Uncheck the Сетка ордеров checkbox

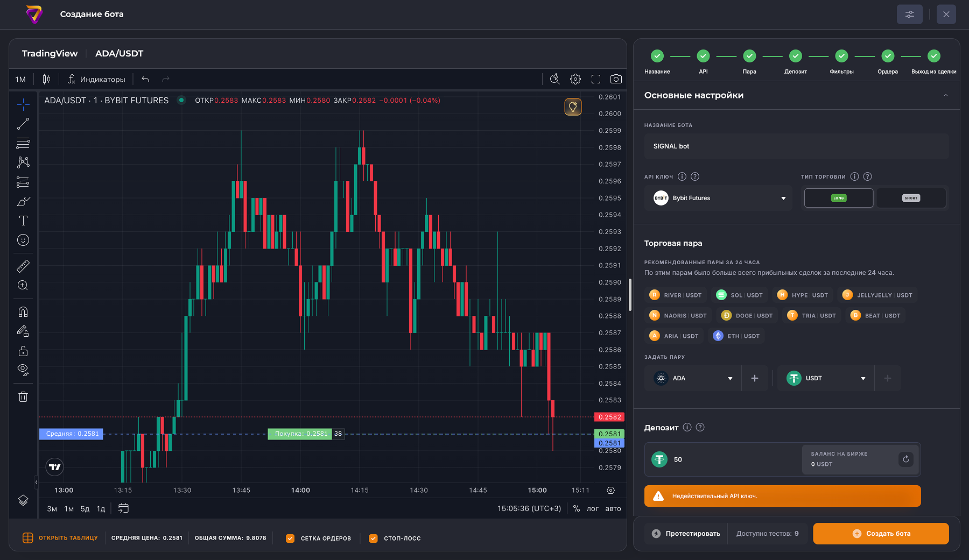point(290,538)
